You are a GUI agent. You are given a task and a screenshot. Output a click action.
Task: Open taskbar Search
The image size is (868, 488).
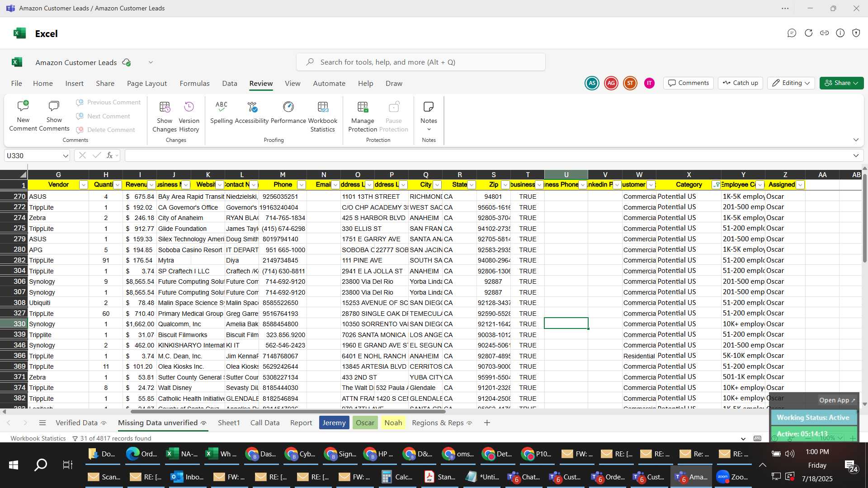[41, 465]
